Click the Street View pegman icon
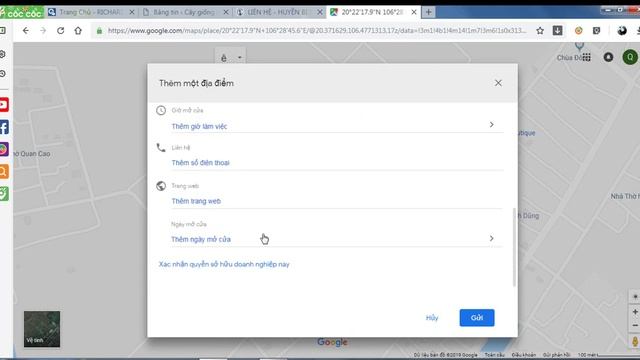Image resolution: width=640 pixels, height=360 pixels. 635,341
